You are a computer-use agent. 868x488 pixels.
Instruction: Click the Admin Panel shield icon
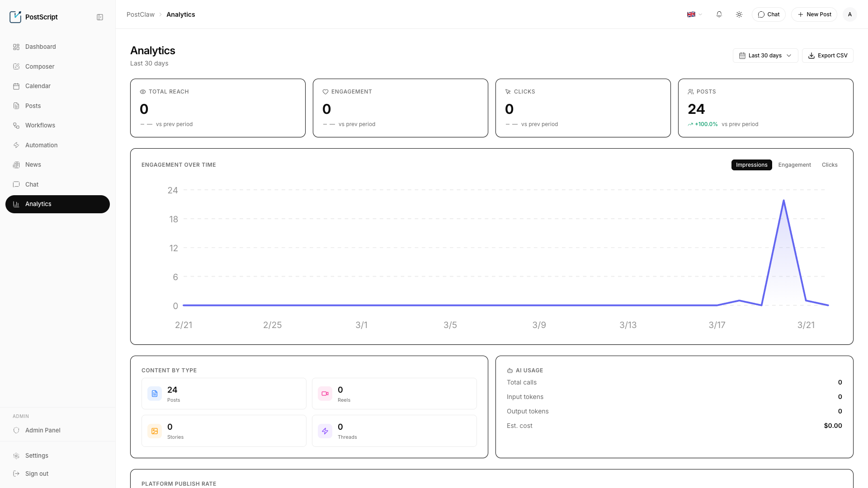[x=16, y=430]
